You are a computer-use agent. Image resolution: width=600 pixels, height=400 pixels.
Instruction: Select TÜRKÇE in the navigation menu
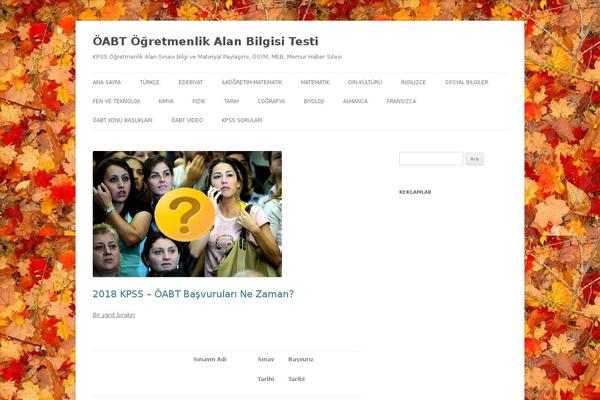point(150,82)
